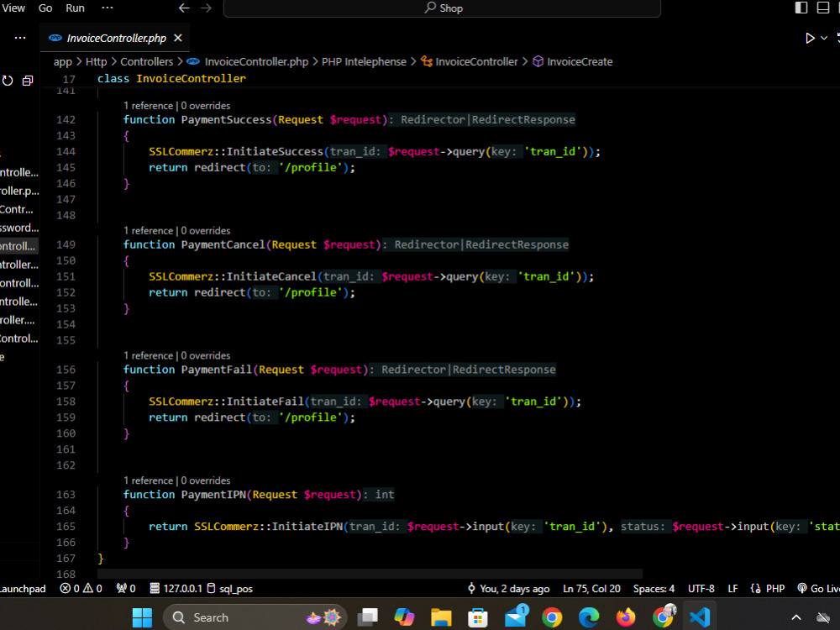Change end of line sequence LF
This screenshot has height=630, width=840.
click(732, 589)
